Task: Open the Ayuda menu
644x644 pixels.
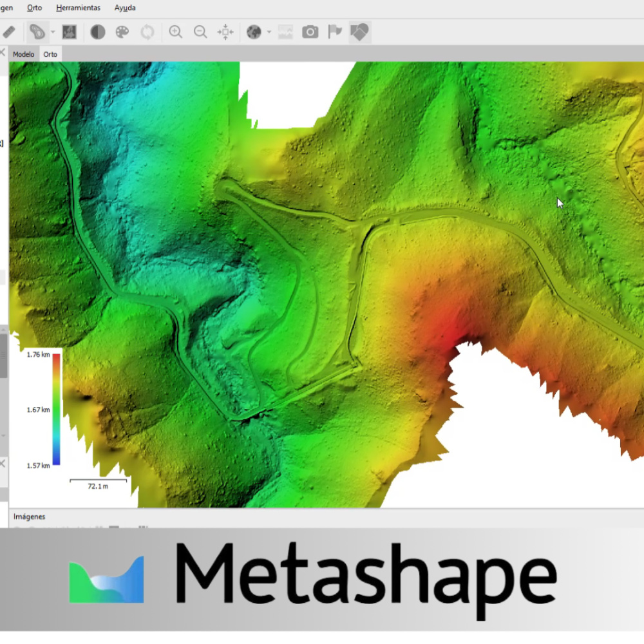Action: [125, 8]
